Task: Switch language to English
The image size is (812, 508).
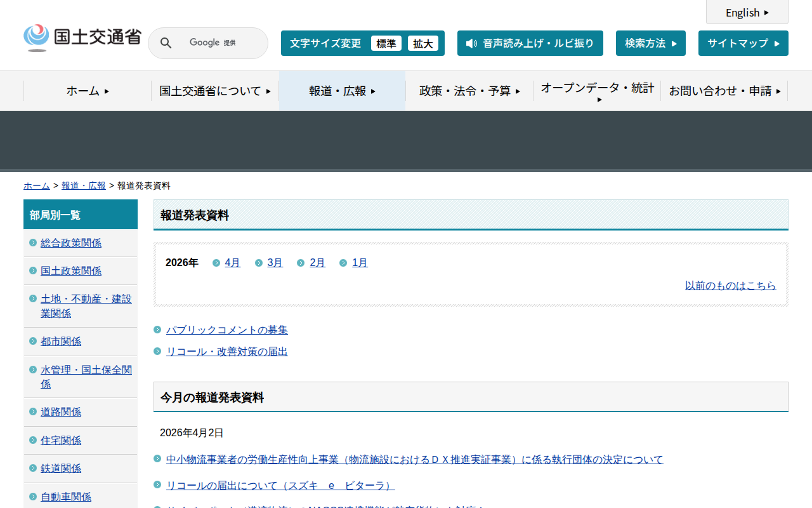Action: click(747, 13)
